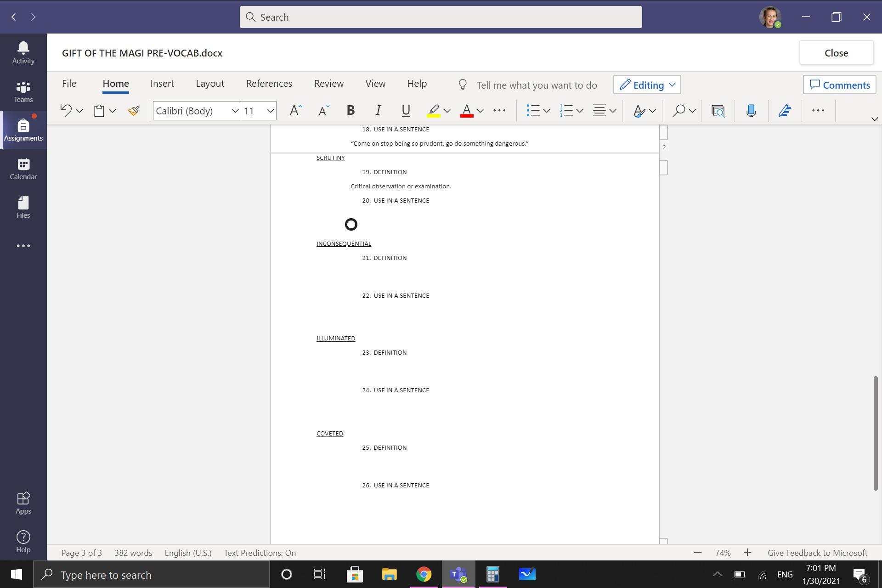The image size is (882, 588).
Task: Click the Format Painter brush icon
Action: pos(134,111)
